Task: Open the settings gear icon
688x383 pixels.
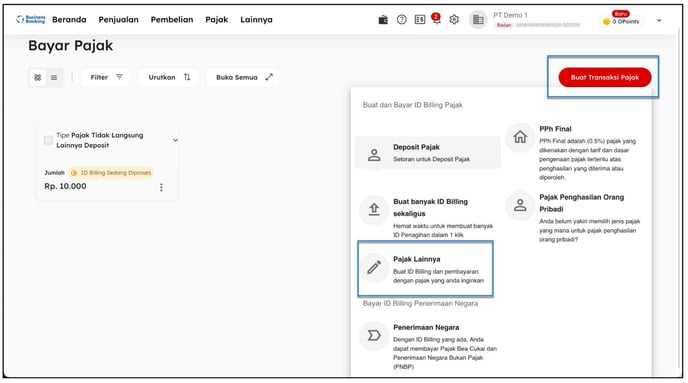Action: 454,20
